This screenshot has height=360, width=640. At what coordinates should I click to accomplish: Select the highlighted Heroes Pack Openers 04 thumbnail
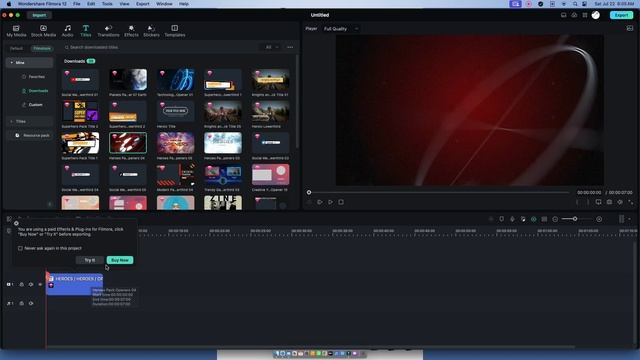[x=128, y=142]
